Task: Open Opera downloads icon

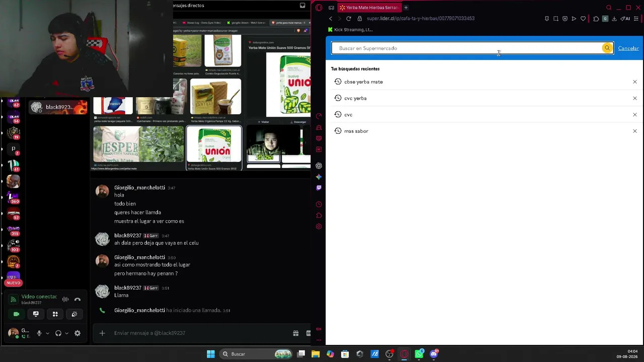Action: pos(614,19)
